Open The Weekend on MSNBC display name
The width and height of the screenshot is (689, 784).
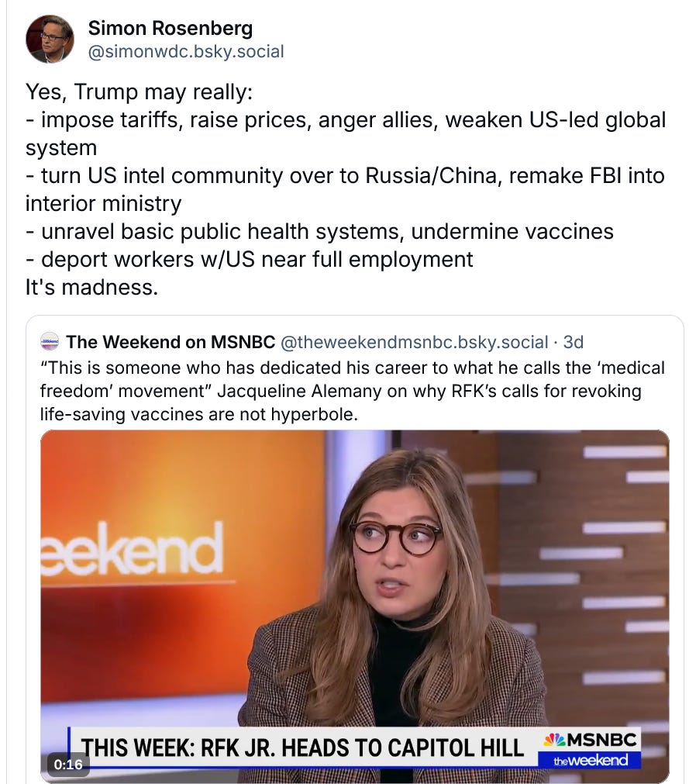[171, 342]
